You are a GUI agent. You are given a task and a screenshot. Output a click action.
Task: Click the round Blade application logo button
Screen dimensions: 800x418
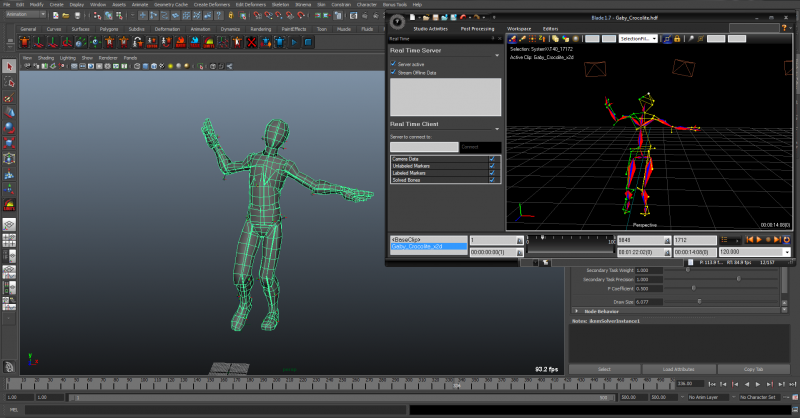coord(397,19)
